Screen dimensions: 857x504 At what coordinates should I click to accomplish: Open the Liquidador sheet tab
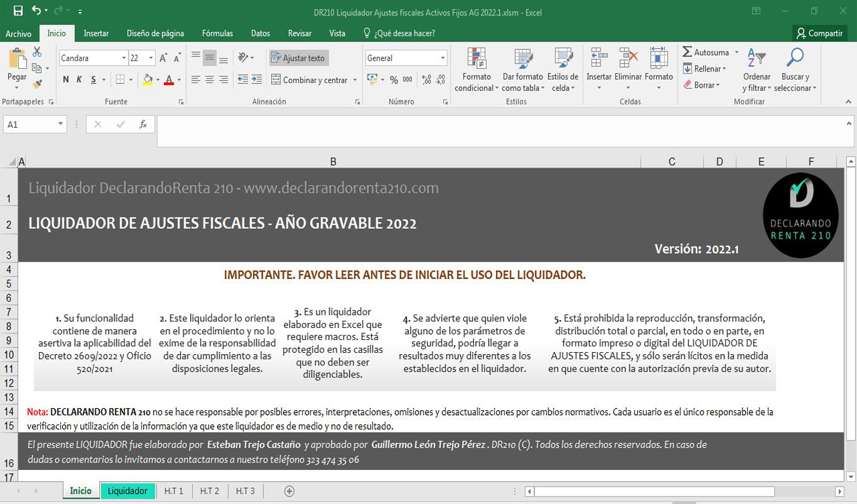coord(127,491)
